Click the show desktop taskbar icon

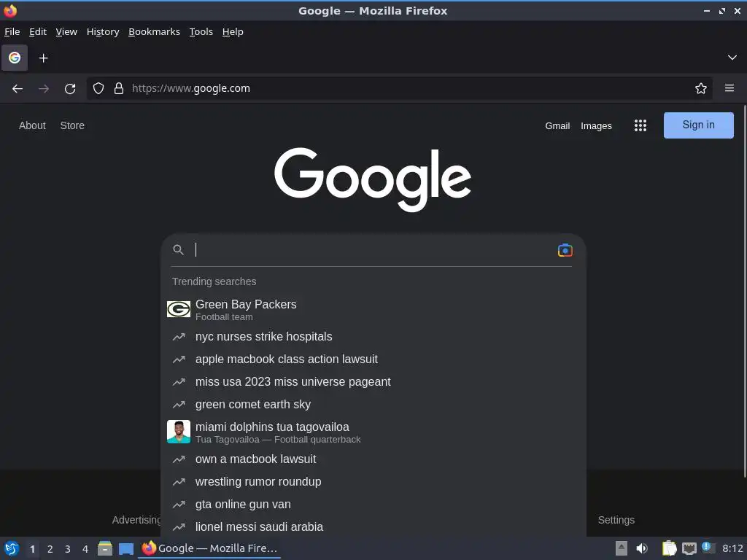pyautogui.click(x=126, y=549)
